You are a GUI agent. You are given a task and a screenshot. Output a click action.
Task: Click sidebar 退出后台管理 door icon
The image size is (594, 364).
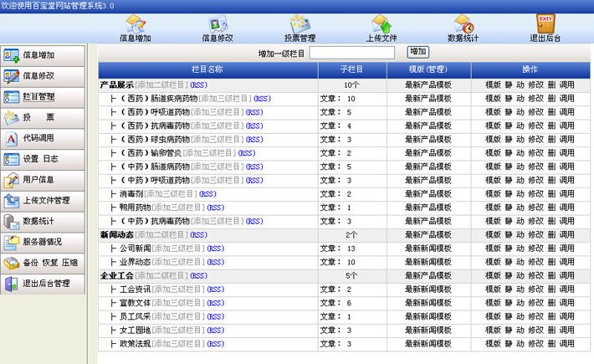click(x=12, y=284)
